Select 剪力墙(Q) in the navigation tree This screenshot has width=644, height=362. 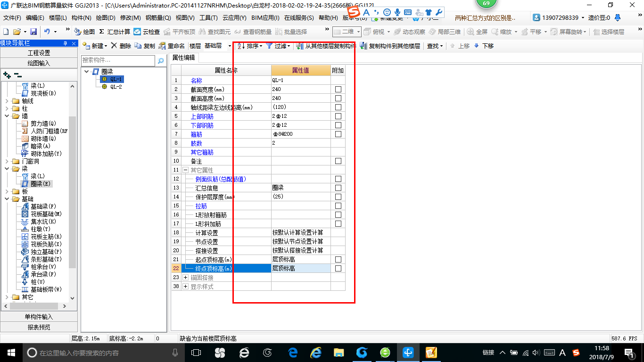pos(40,123)
